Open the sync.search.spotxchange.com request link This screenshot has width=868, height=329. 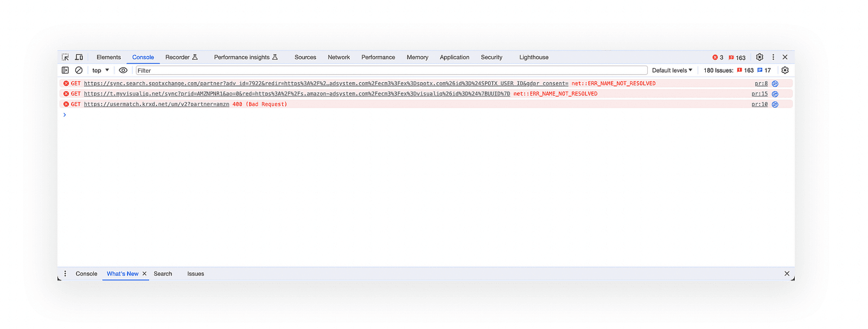(326, 84)
